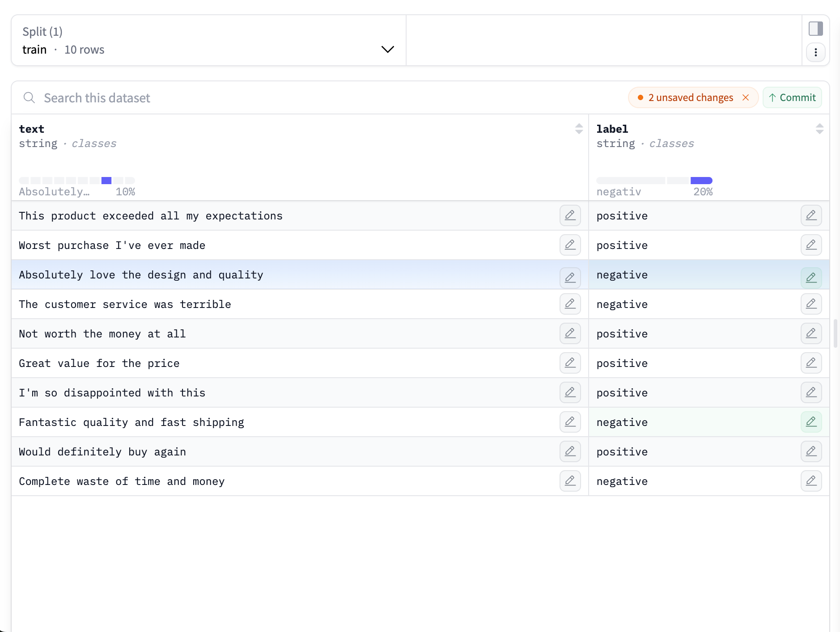Edit the text "Not worth the money at all"

(x=570, y=333)
